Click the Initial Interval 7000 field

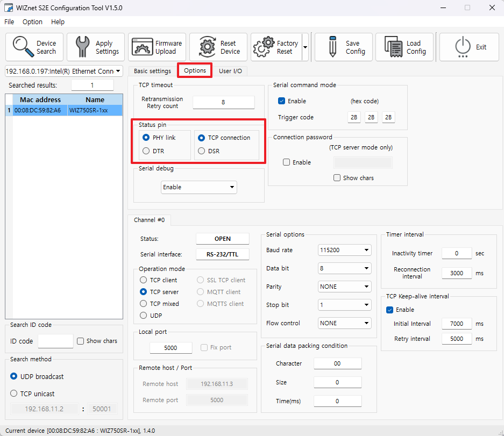457,324
